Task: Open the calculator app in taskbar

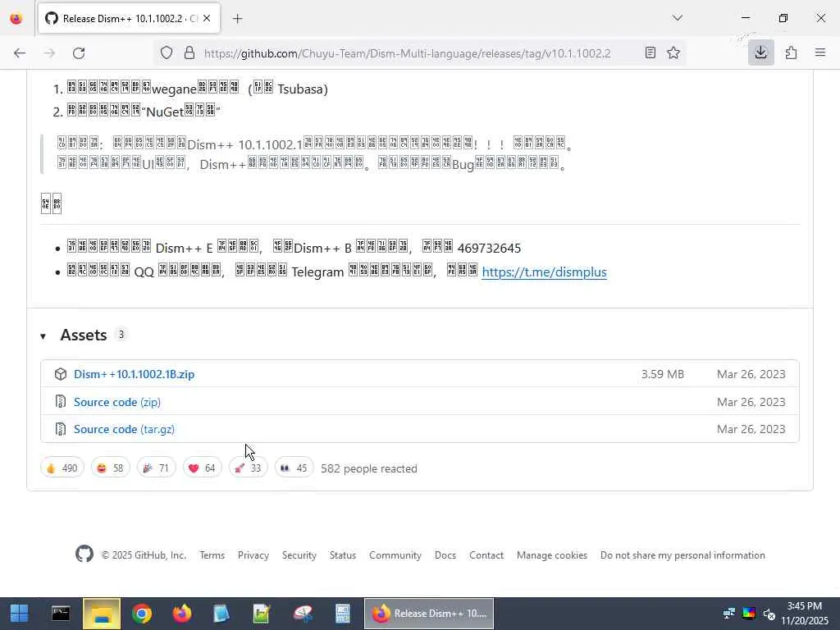Action: [x=342, y=614]
